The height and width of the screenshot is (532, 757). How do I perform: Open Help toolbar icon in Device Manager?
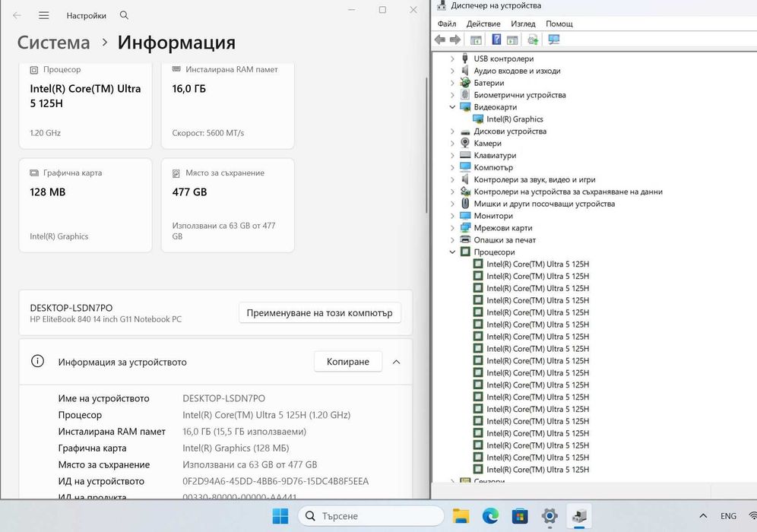496,40
